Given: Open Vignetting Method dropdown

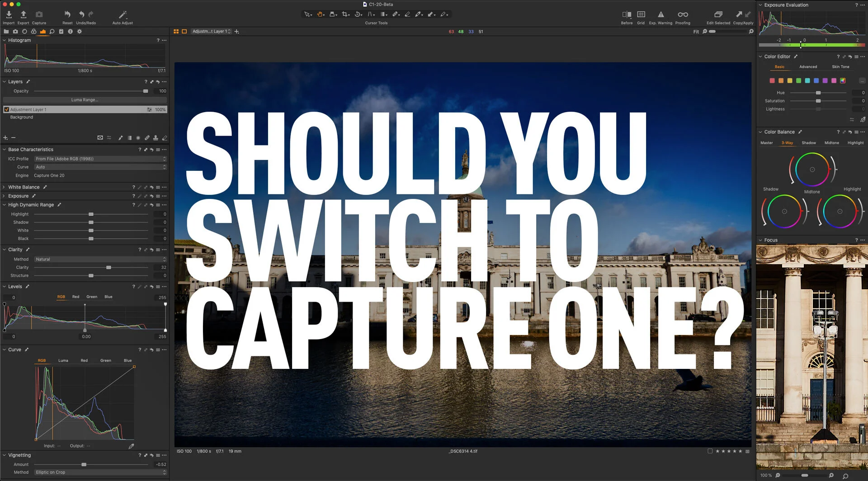Looking at the screenshot, I should tap(100, 472).
